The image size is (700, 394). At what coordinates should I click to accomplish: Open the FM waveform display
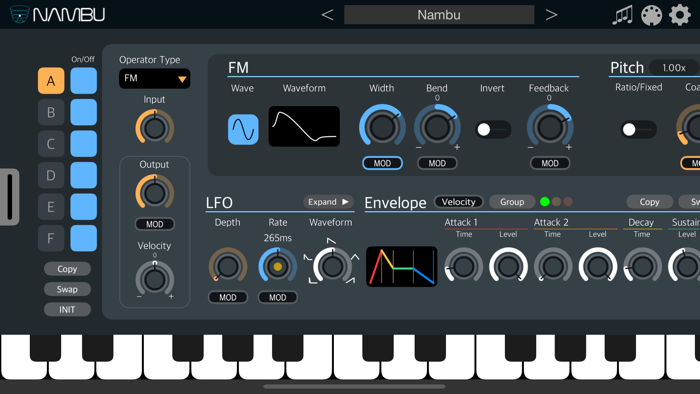click(x=304, y=126)
